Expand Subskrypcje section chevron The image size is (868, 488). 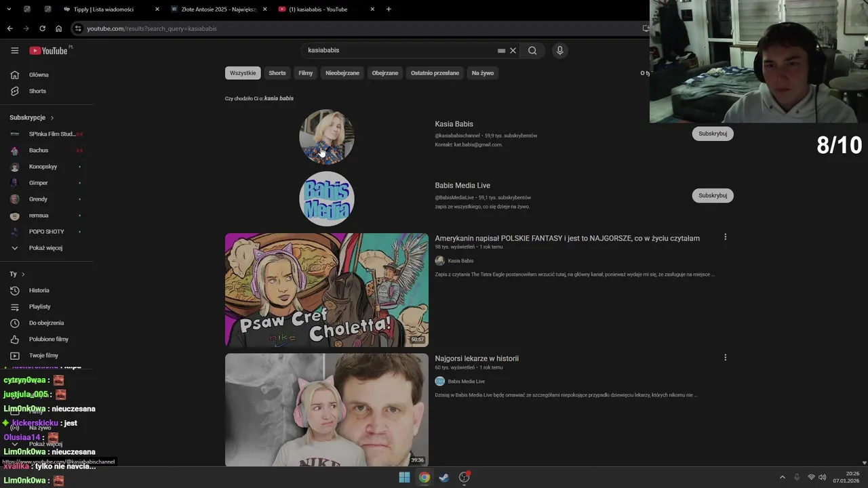click(52, 118)
